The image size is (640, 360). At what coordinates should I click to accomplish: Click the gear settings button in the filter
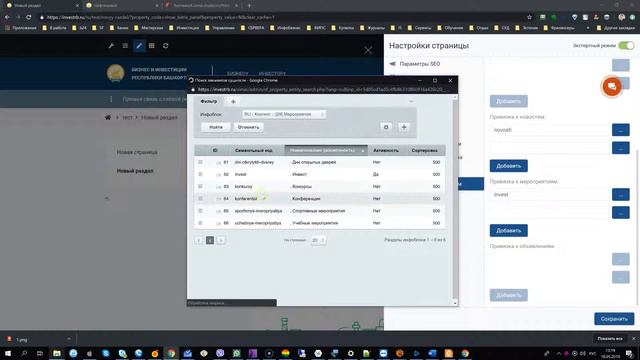386,127
